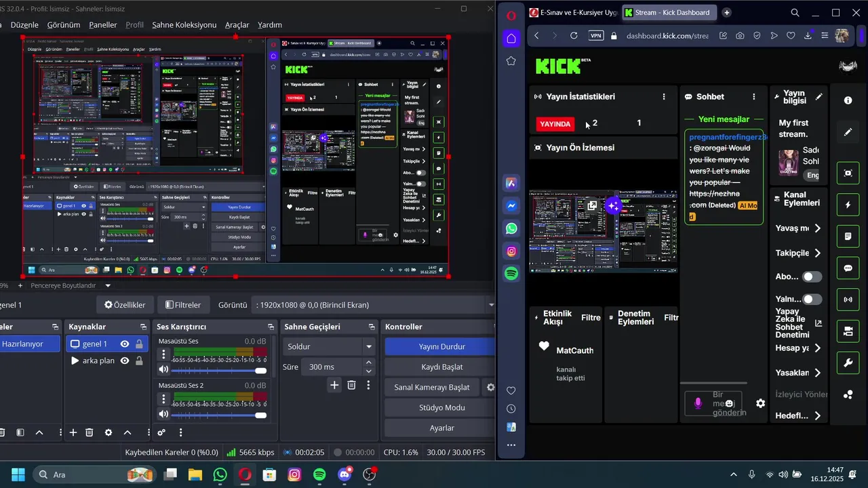Expand Takipçile... option chevron
Image resolution: width=868 pixels, height=488 pixels.
coord(818,253)
